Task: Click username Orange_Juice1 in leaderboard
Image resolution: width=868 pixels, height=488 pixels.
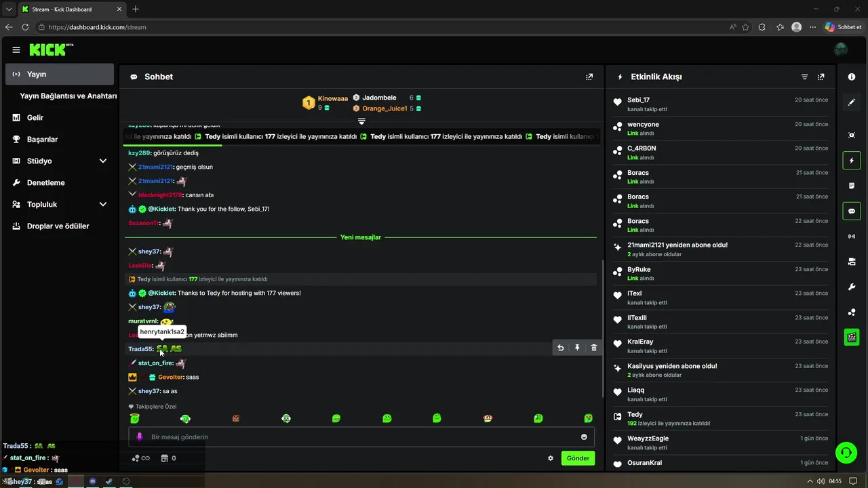Action: coord(384,108)
